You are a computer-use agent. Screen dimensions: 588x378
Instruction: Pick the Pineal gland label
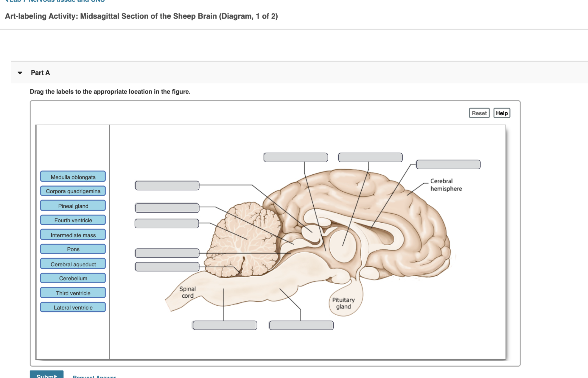click(x=73, y=206)
